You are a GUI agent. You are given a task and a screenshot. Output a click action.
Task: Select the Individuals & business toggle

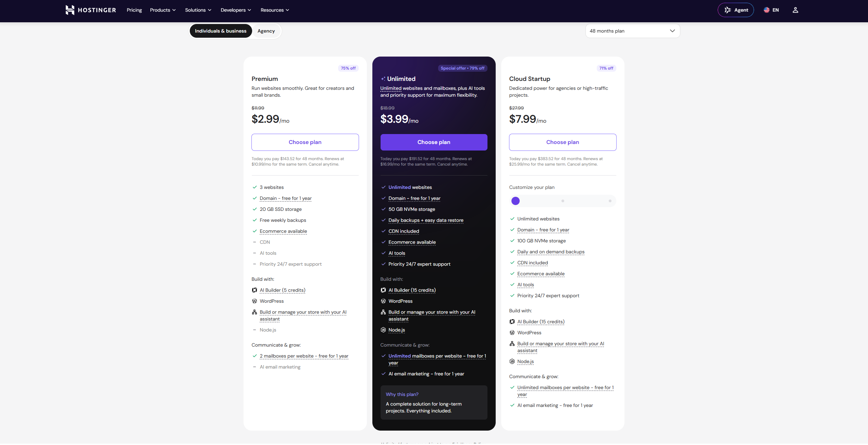click(x=221, y=31)
